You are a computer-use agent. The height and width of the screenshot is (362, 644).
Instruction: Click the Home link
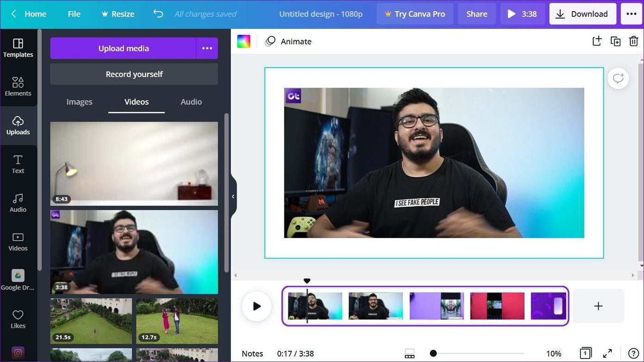point(35,14)
